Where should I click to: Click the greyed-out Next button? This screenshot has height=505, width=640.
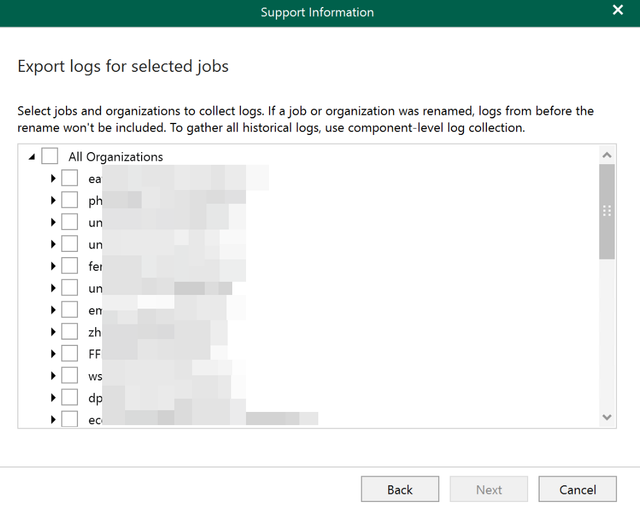click(489, 489)
